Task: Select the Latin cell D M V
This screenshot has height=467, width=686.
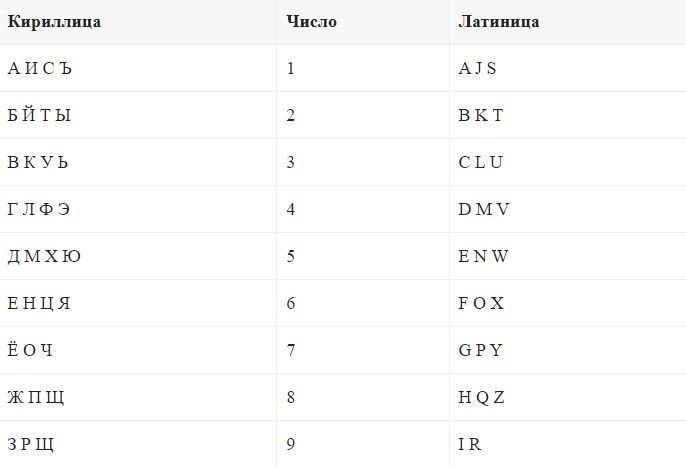Action: pyautogui.click(x=568, y=209)
